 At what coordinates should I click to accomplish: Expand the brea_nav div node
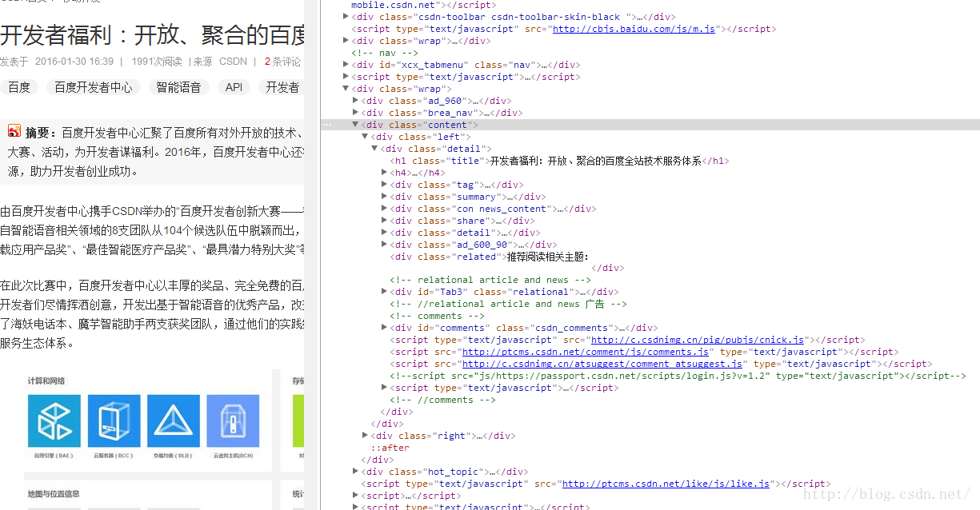click(x=356, y=113)
